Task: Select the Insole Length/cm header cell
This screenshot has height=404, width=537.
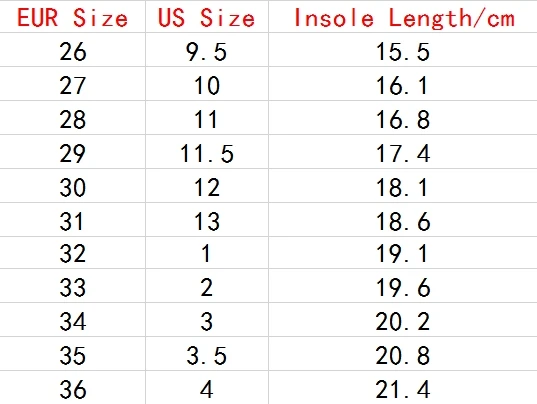Action: pyautogui.click(x=403, y=17)
